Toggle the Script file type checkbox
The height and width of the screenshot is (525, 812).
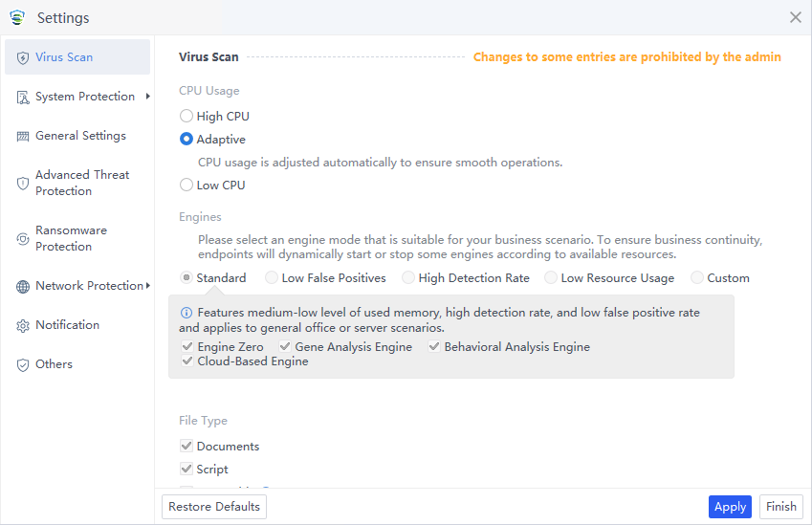[187, 470]
